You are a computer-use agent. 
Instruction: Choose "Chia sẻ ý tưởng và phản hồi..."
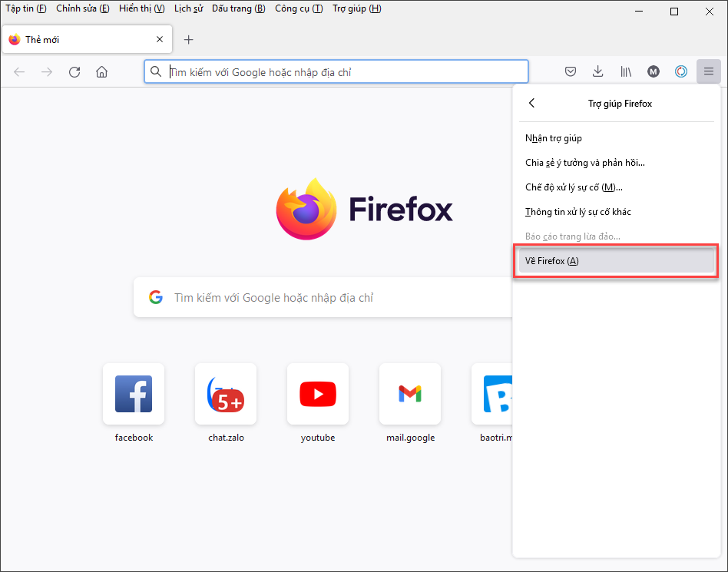(x=617, y=163)
